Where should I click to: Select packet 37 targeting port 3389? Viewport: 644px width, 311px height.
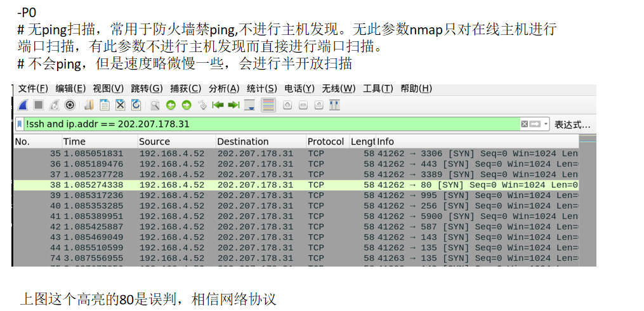tap(296, 175)
